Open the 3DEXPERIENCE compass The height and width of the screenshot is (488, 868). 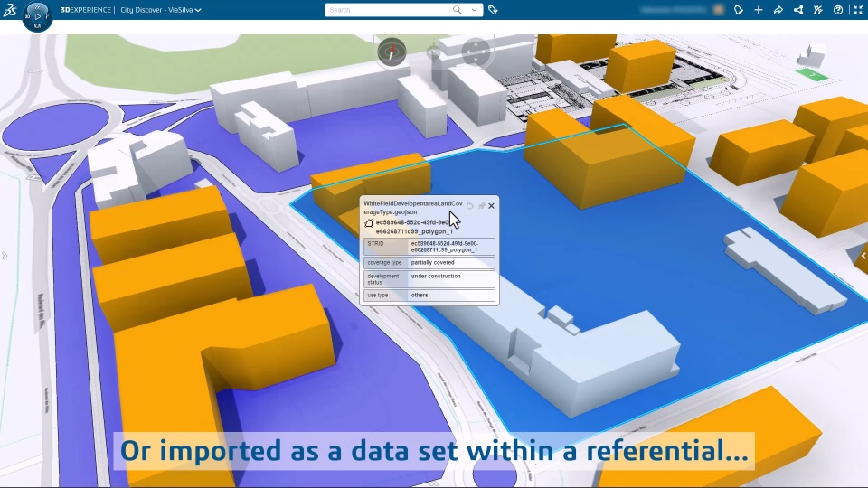click(37, 16)
